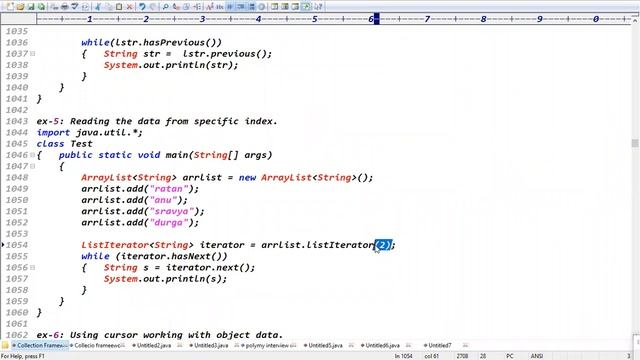Click the Find (magnifier) toolbar icon
The image size is (640, 360).
165,7
